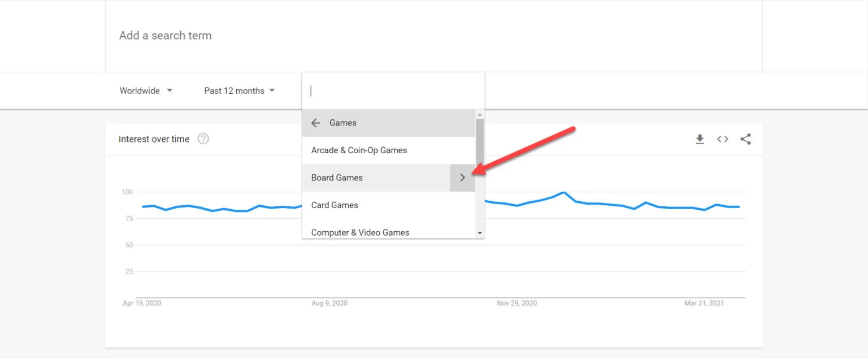Expand Board Games subcategories via the chevron
The image size is (868, 359).
tap(462, 177)
